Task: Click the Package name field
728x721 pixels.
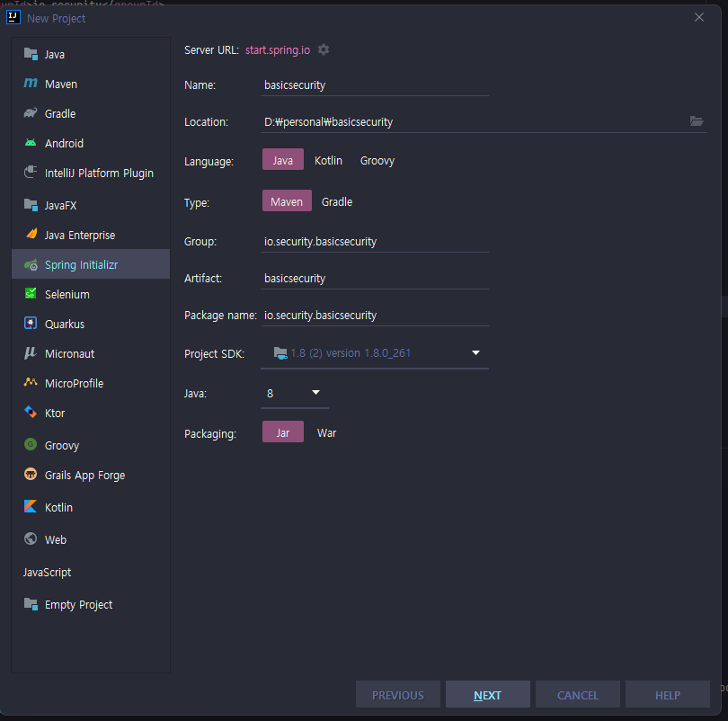Action: [375, 316]
